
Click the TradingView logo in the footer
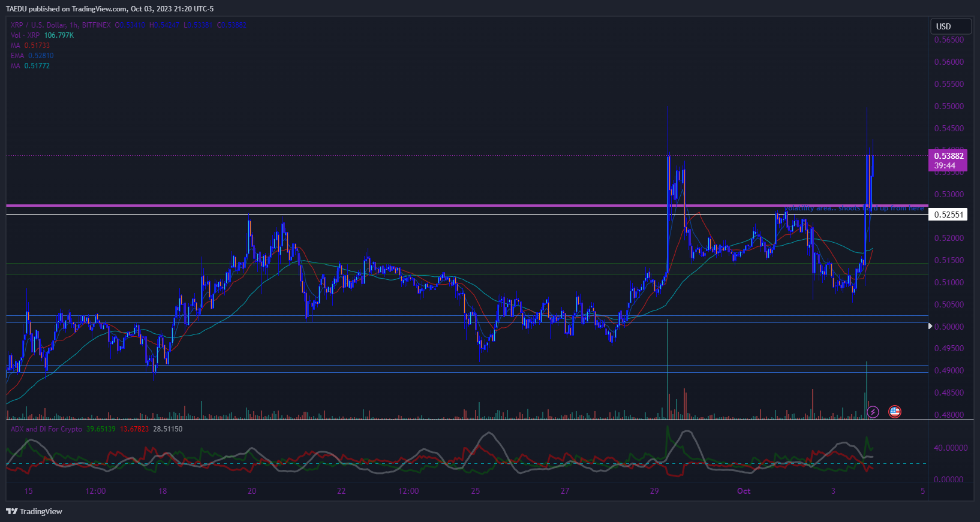coord(34,511)
